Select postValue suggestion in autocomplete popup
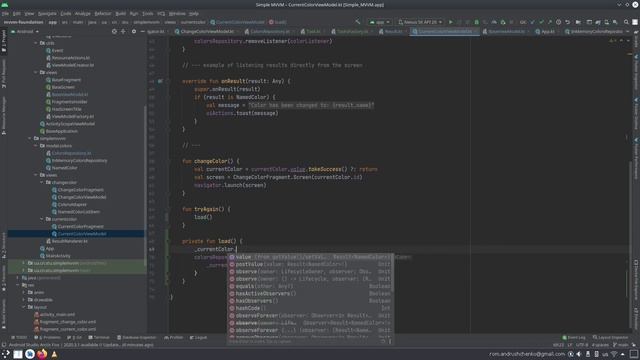This screenshot has height=360, width=640. [x=310, y=264]
